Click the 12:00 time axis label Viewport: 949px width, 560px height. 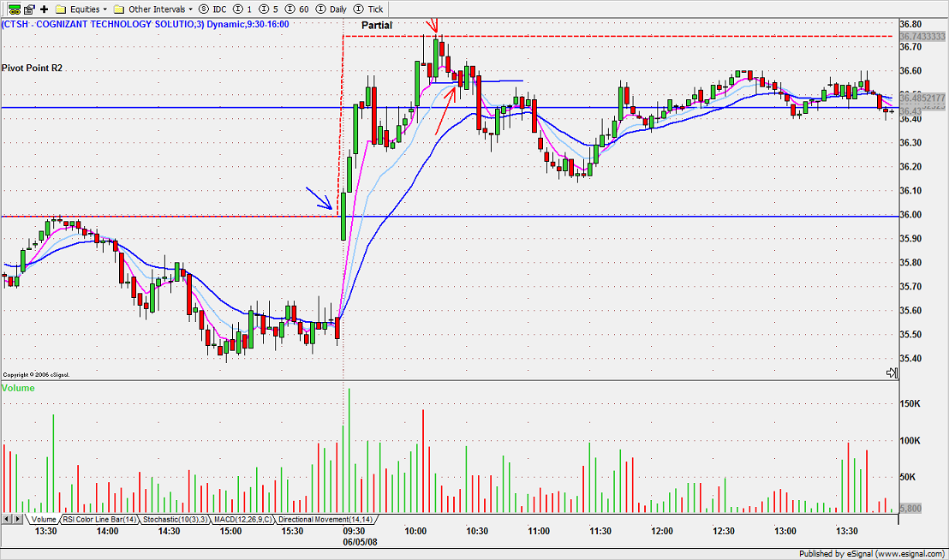661,531
